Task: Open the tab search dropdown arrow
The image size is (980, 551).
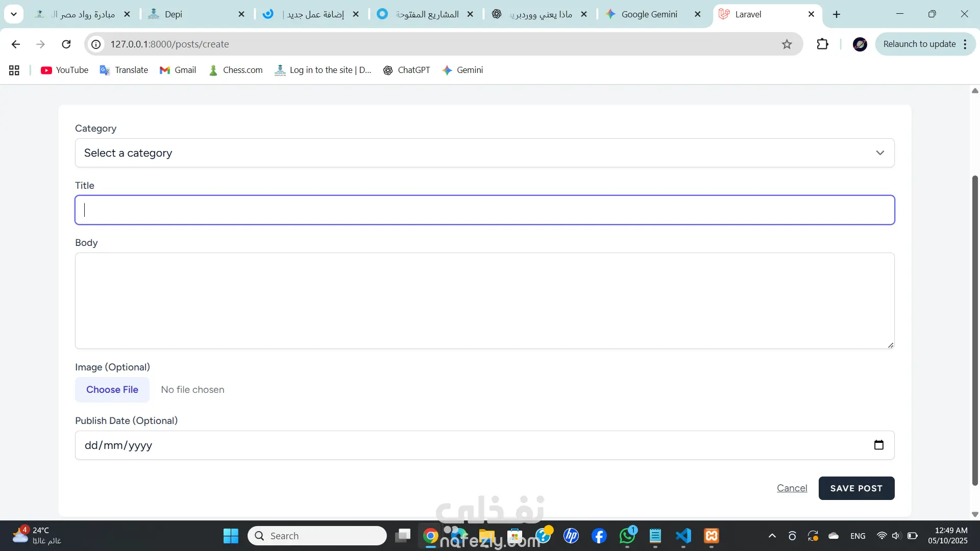Action: click(x=14, y=14)
